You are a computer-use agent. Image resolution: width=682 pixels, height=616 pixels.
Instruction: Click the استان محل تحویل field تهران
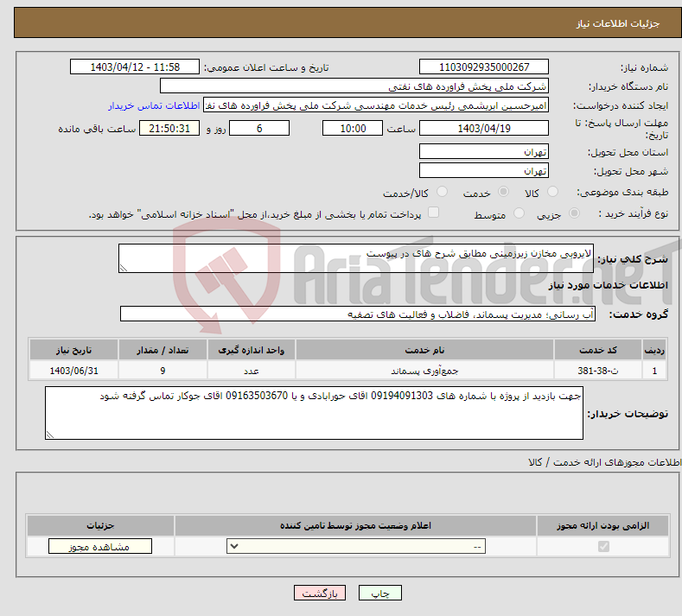[484, 151]
